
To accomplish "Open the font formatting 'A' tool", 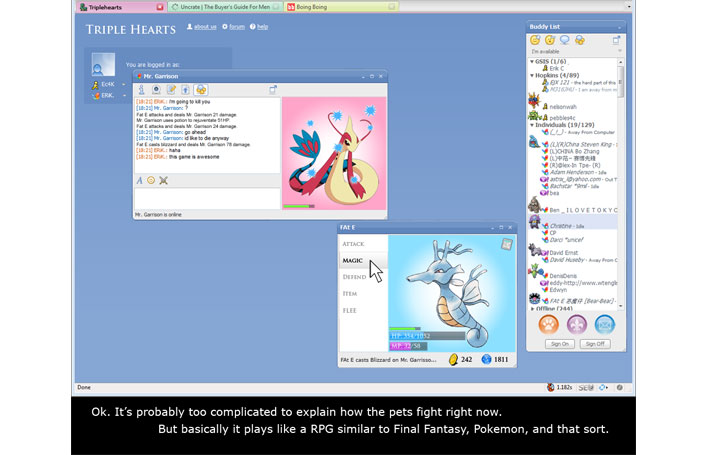I will [140, 180].
